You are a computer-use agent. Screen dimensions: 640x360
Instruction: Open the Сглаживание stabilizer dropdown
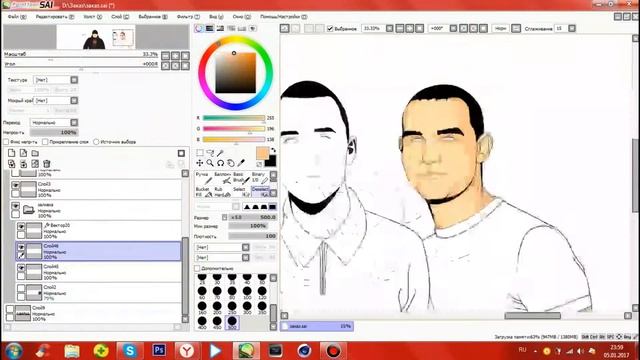tap(572, 29)
